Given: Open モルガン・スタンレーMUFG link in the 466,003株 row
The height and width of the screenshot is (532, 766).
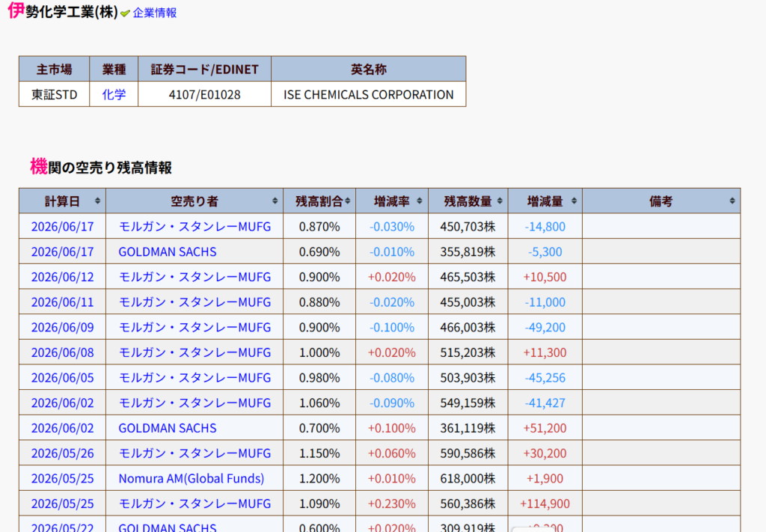Looking at the screenshot, I should [194, 327].
